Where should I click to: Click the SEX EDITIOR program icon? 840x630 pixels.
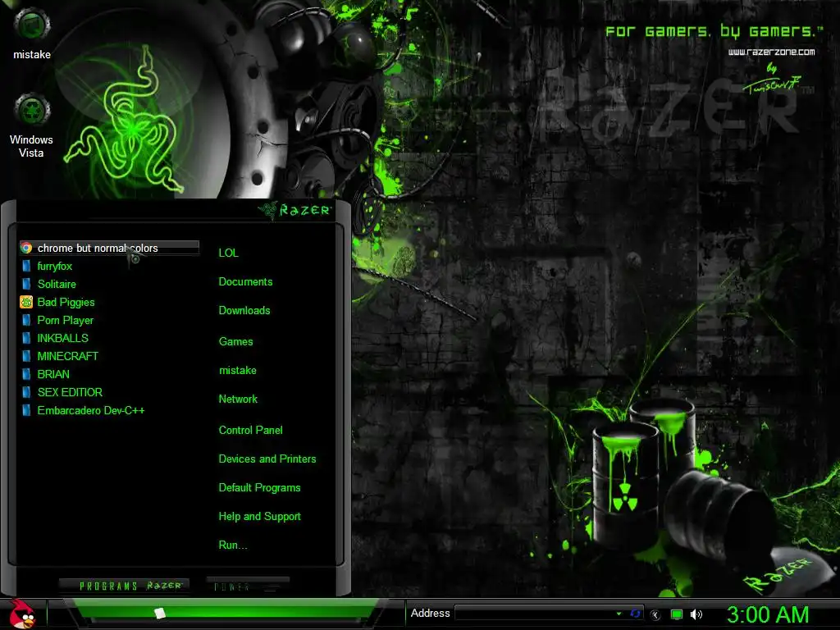(26, 392)
